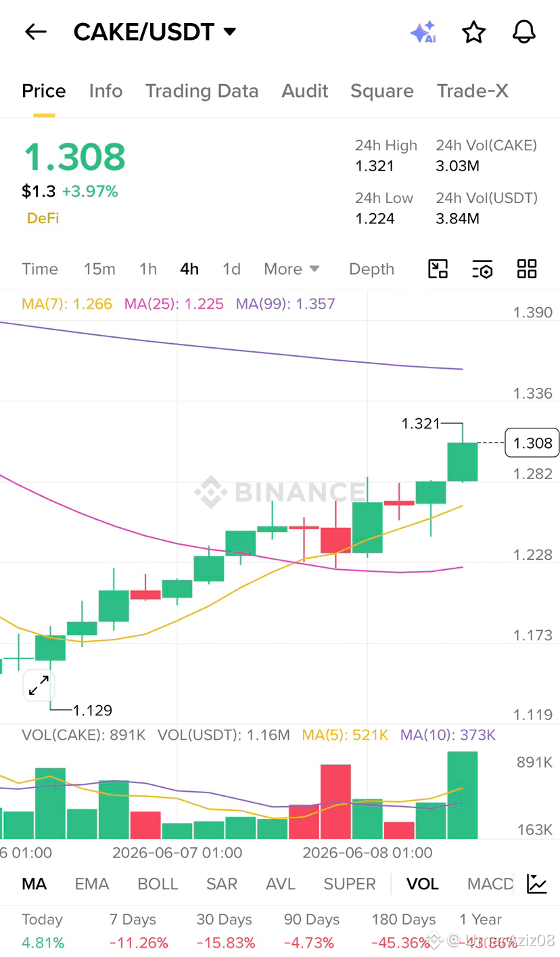Tap the back arrow icon

[35, 32]
